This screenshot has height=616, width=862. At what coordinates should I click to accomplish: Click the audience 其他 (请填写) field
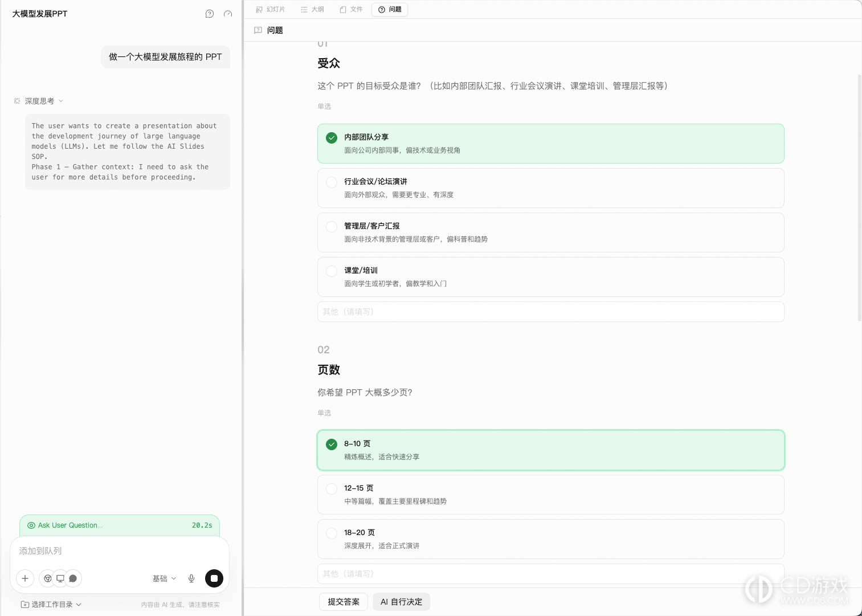pos(551,312)
